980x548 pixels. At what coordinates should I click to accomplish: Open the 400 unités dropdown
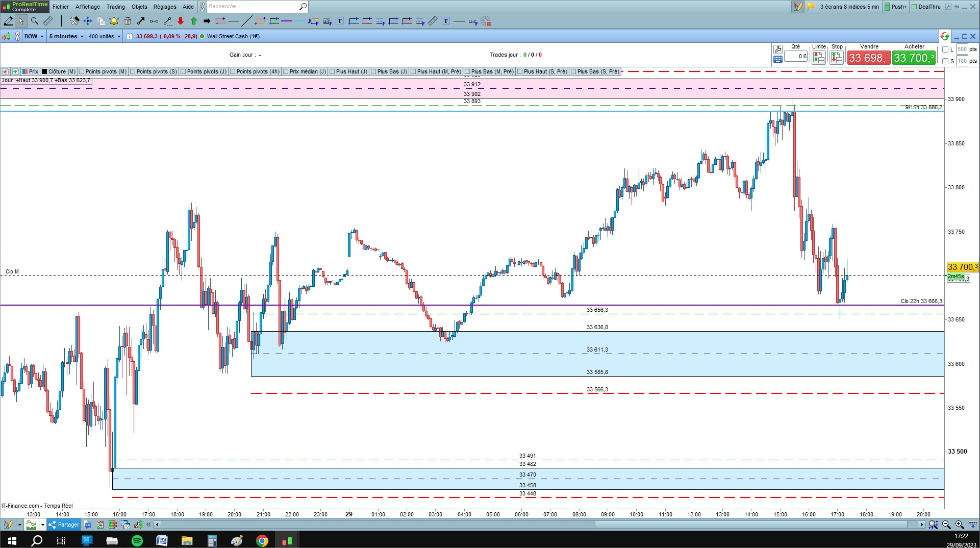click(105, 36)
